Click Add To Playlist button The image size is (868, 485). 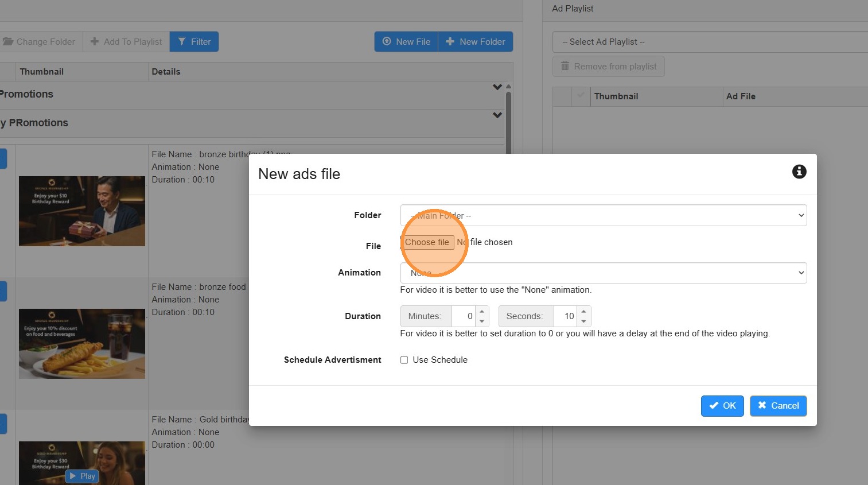(126, 42)
